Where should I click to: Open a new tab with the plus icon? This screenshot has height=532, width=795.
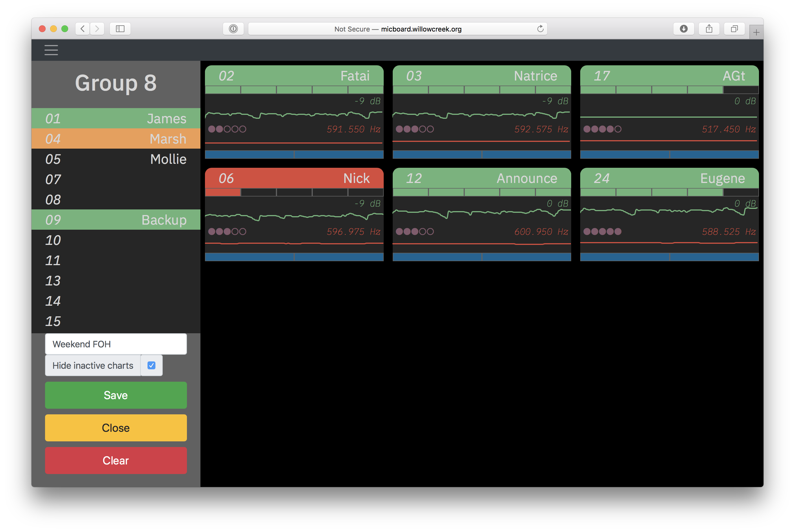tap(756, 32)
